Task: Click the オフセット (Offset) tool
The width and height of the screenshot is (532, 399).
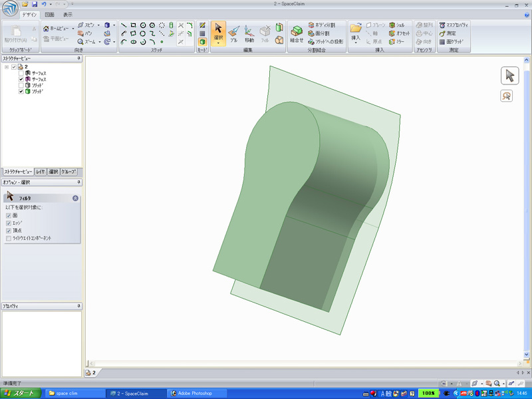Action: 398,33
